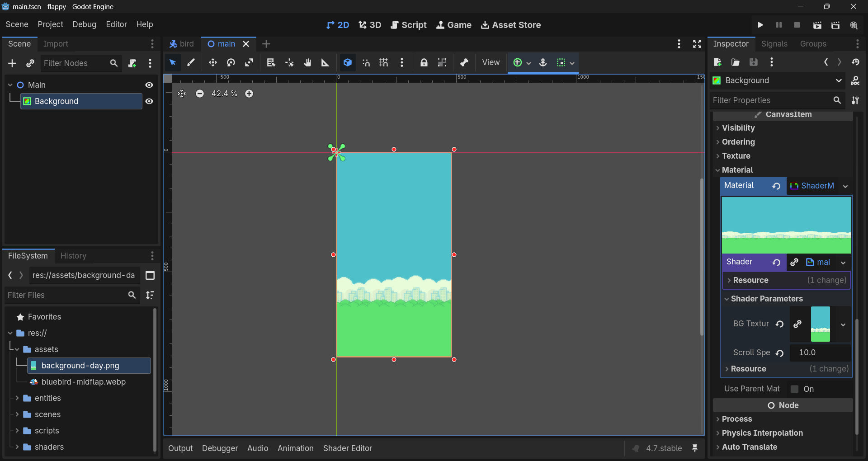Open the skeleton bone options icon
The image size is (868, 461).
[x=464, y=63]
